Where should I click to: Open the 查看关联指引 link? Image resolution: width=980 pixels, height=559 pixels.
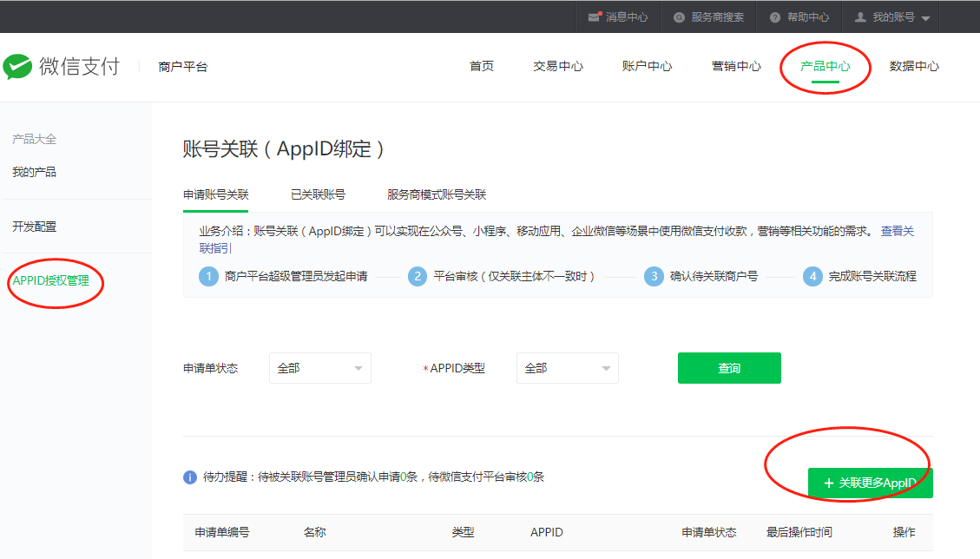897,232
